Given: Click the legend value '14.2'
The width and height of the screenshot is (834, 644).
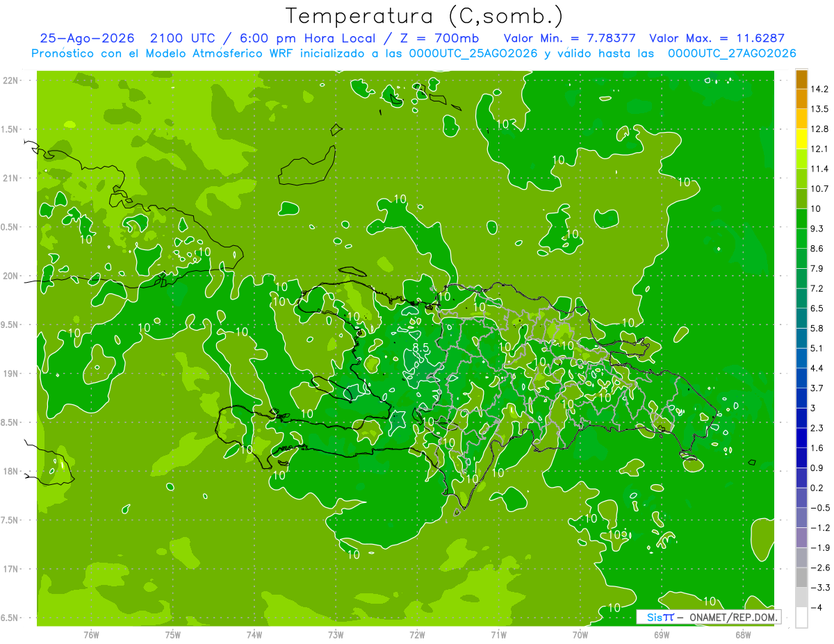Looking at the screenshot, I should pos(819,89).
